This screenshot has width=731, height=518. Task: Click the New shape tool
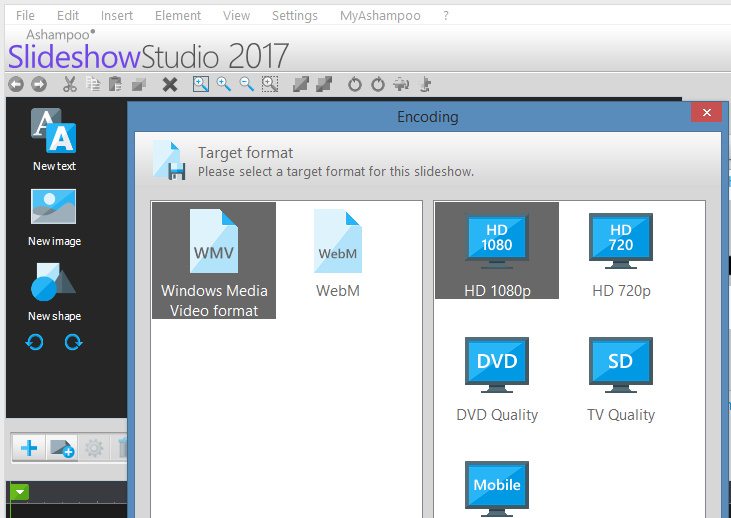click(x=54, y=291)
